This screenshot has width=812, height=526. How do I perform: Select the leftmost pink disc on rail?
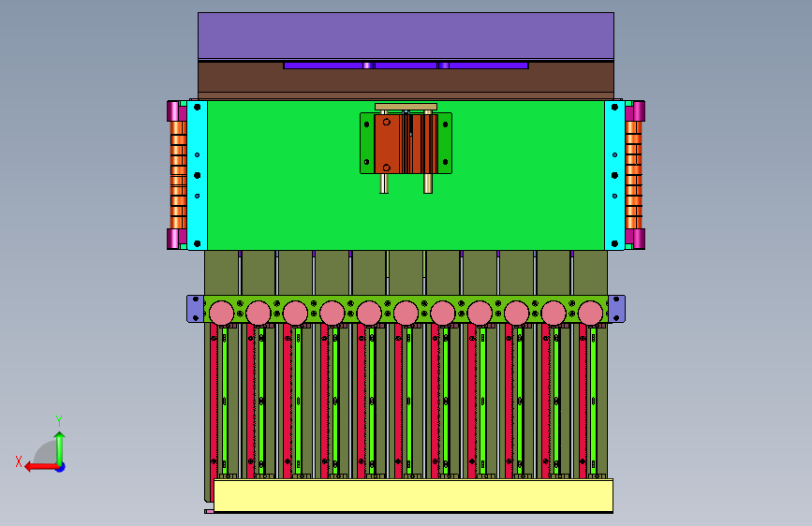[222, 314]
